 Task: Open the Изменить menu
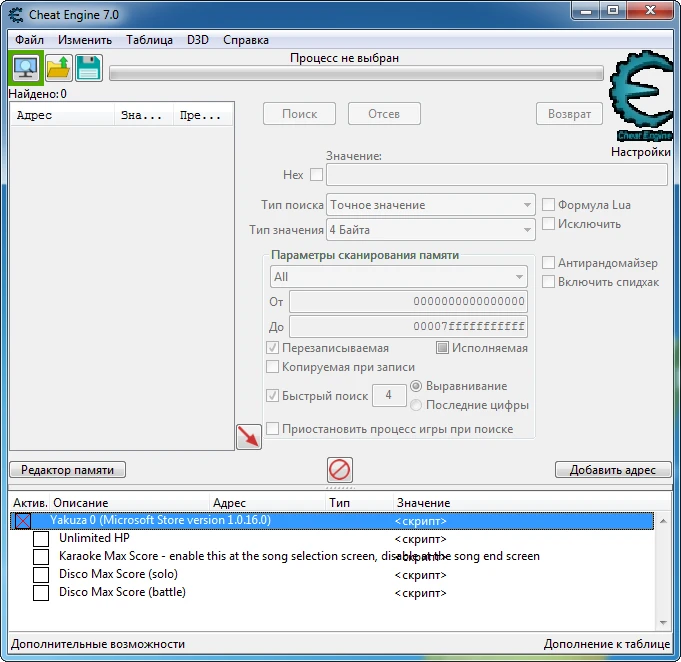click(x=85, y=40)
